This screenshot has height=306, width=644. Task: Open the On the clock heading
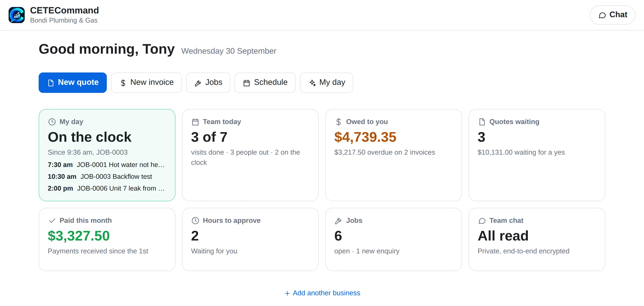click(90, 137)
